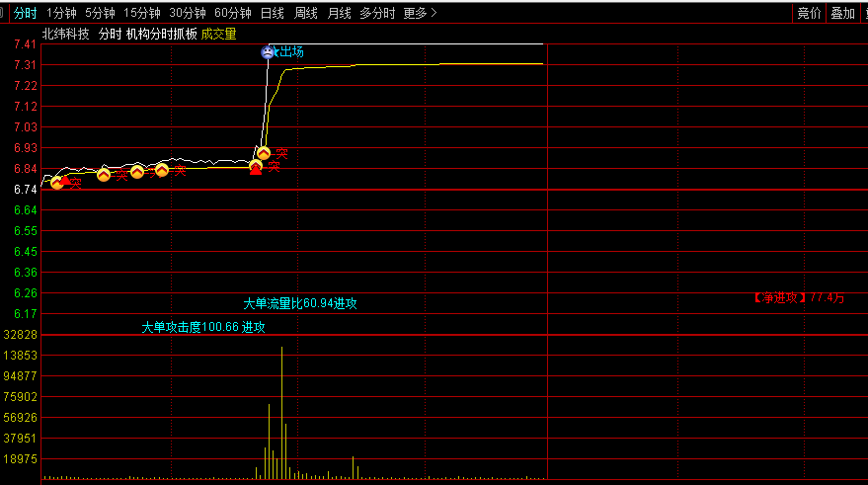Click the green 6.55 price label
This screenshot has width=868, height=485.
[x=25, y=231]
